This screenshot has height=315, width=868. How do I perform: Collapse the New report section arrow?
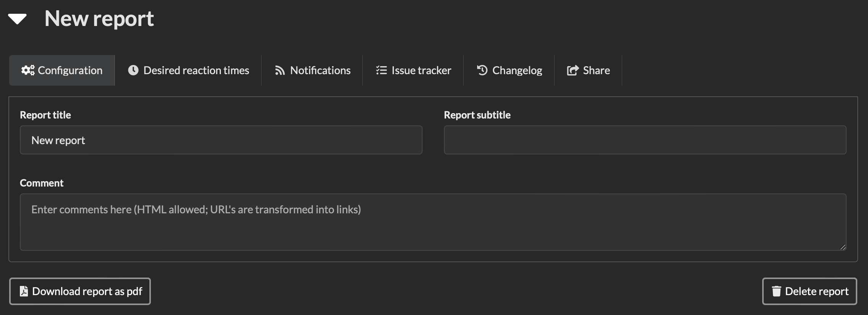(17, 19)
